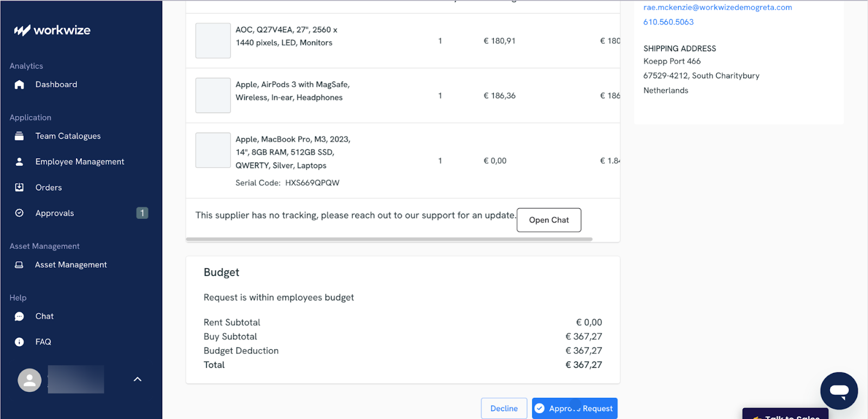Click rae.mckenzie email address link
Viewport: 868px width, 419px height.
coord(717,8)
